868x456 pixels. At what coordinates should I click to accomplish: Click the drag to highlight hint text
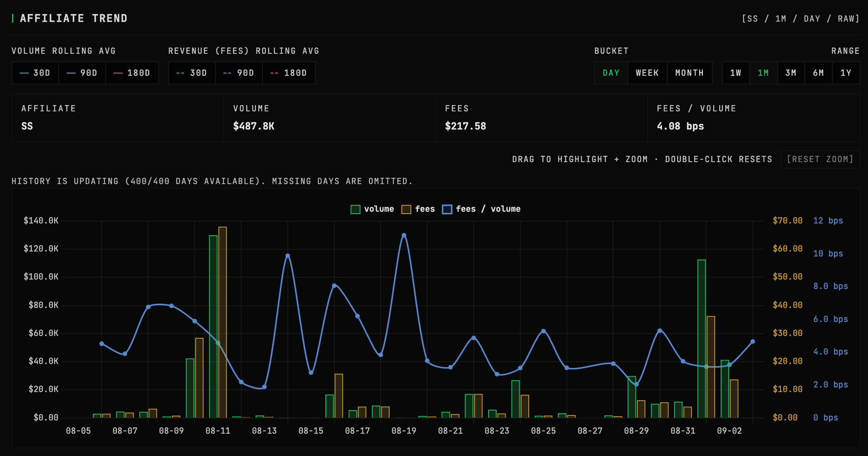[x=642, y=159]
